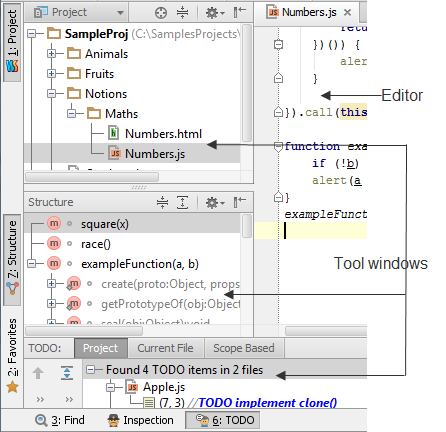The image size is (446, 432).
Task: Select Numbers.html file in tree
Action: (x=163, y=134)
